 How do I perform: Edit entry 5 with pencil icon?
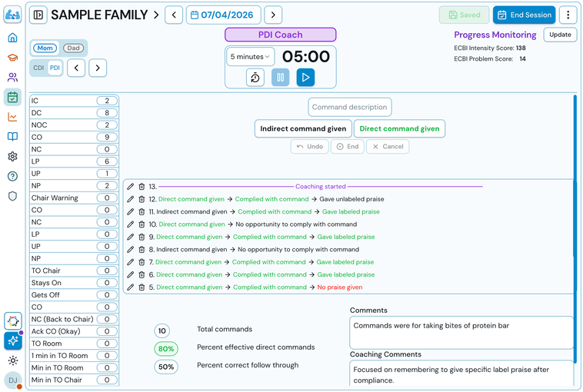[130, 287]
